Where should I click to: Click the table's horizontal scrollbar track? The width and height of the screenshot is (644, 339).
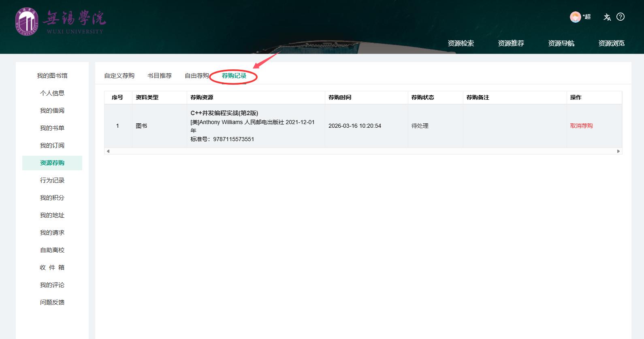tap(363, 151)
